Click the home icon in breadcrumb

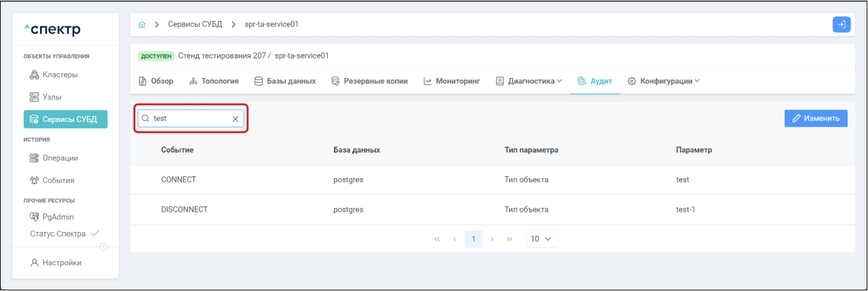pyautogui.click(x=142, y=25)
